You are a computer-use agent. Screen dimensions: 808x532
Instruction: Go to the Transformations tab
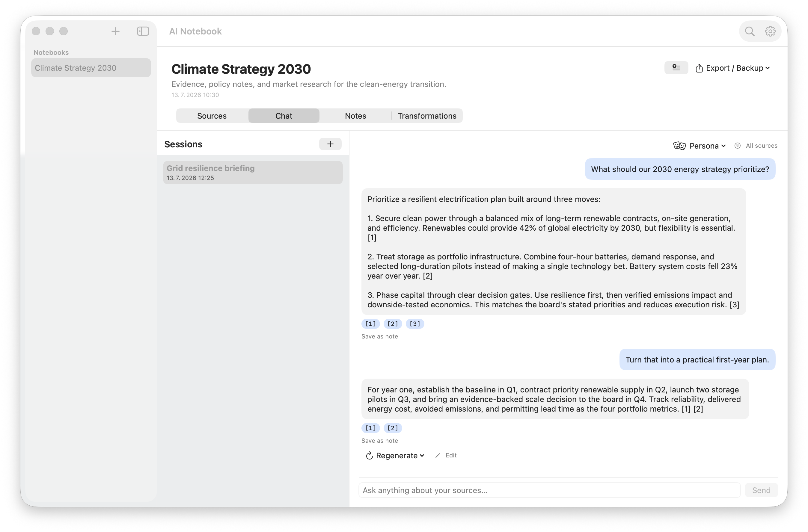pos(427,116)
